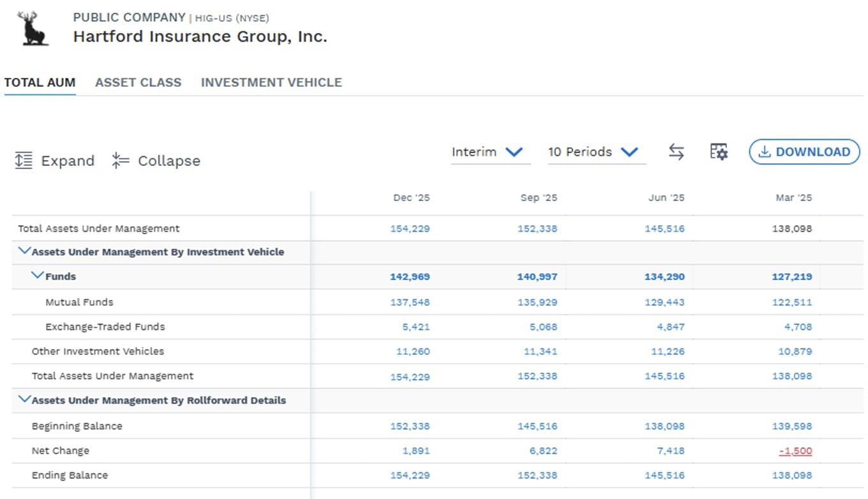Select negative Net Change value -1,500

coord(796,451)
